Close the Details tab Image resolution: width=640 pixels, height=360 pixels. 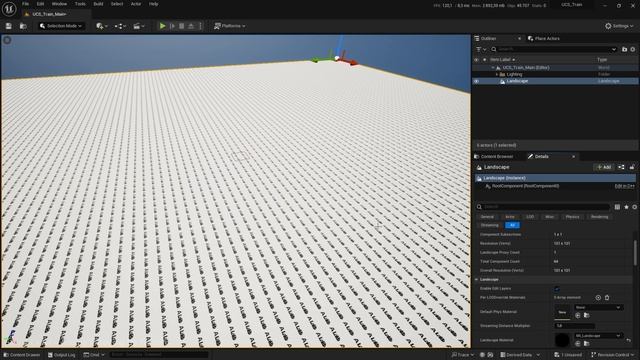click(573, 157)
